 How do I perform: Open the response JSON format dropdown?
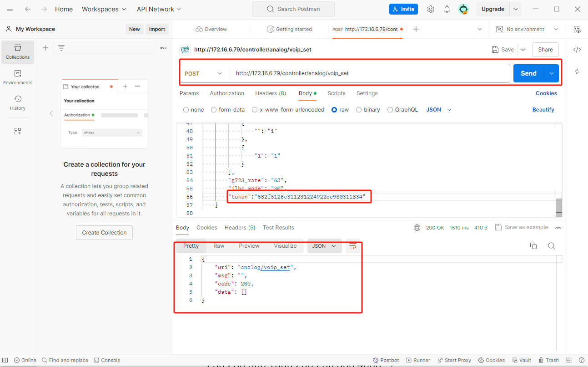click(325, 246)
